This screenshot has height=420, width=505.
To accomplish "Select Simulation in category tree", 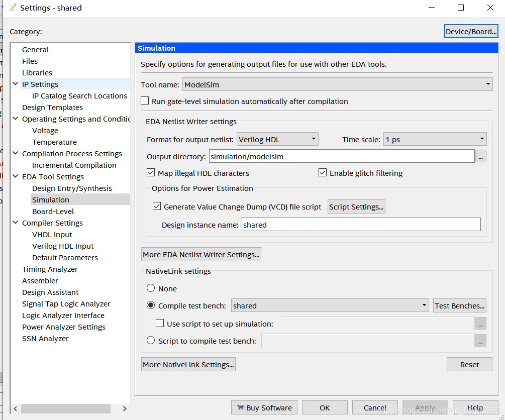I will click(x=51, y=199).
